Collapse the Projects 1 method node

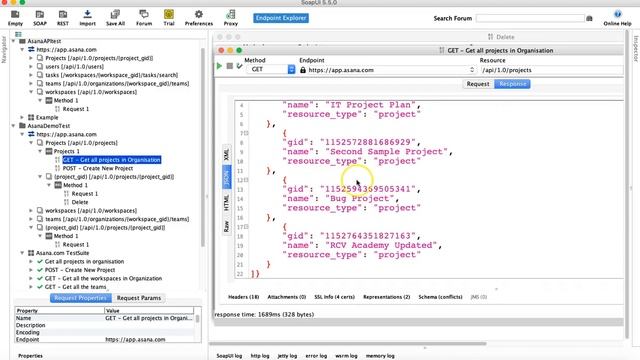coord(40,151)
